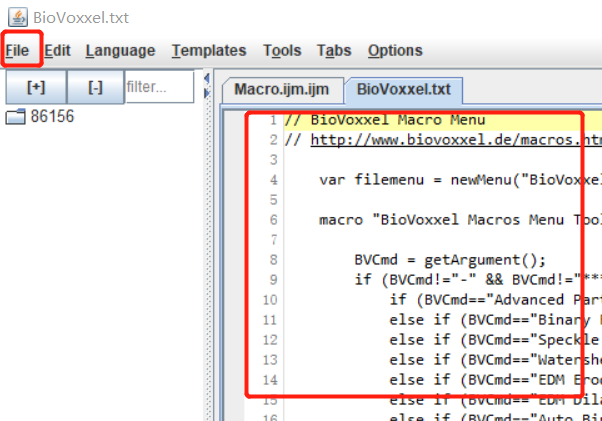Screen dimensions: 602x421
Task: Click the 'var filemenu = newMenu' line
Action: (460, 180)
